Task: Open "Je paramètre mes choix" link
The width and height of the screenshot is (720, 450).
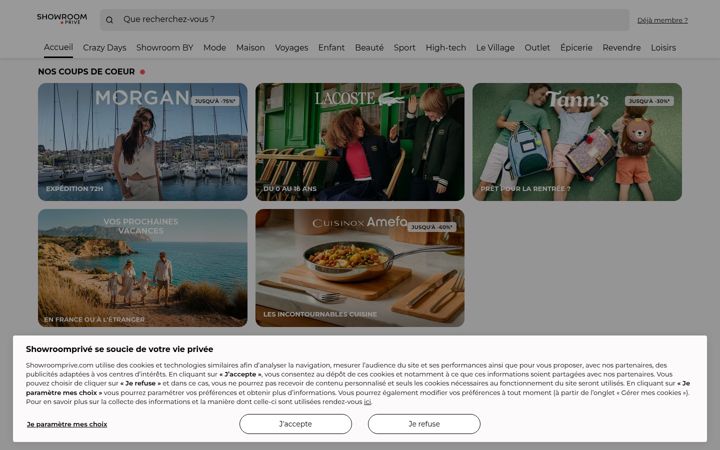Action: pyautogui.click(x=67, y=424)
